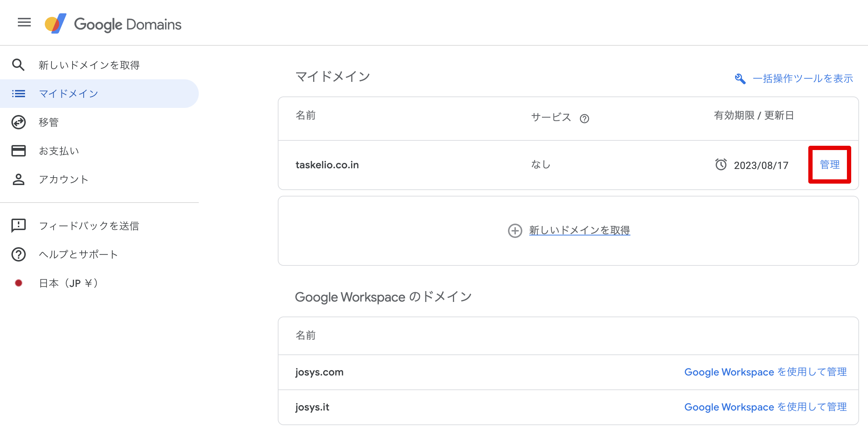Viewport: 868px width, 443px height.
Task: Select マイドメイン in the sidebar
Action: coord(69,94)
